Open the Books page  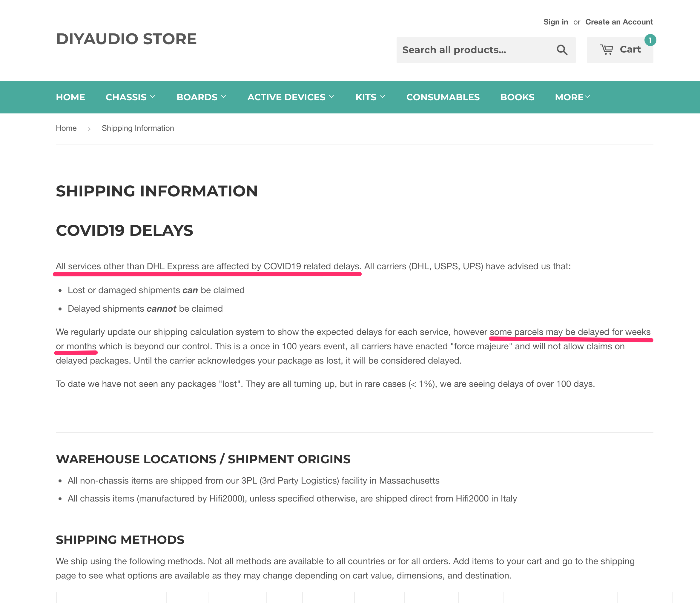coord(517,97)
